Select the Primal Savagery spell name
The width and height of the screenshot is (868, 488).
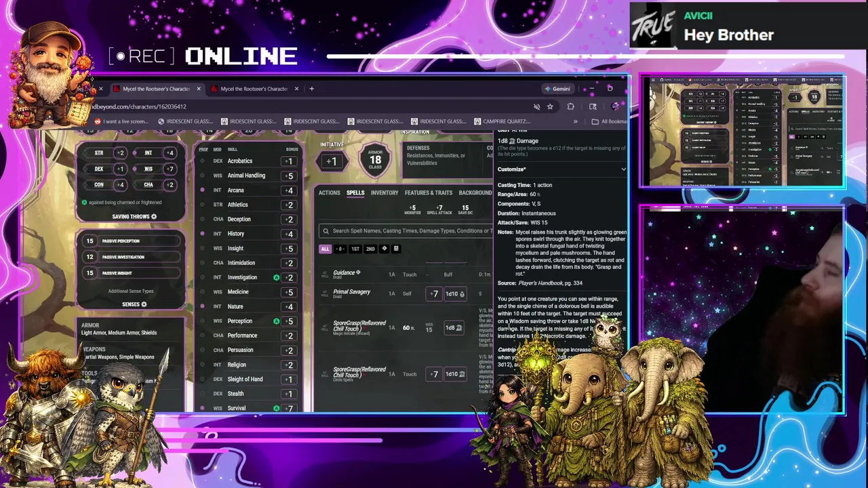(351, 291)
